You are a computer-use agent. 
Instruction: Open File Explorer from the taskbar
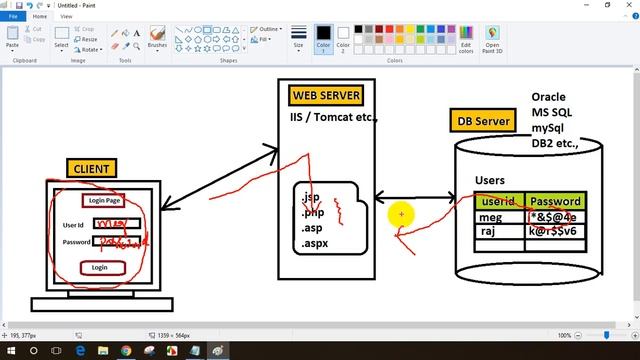tap(103, 351)
